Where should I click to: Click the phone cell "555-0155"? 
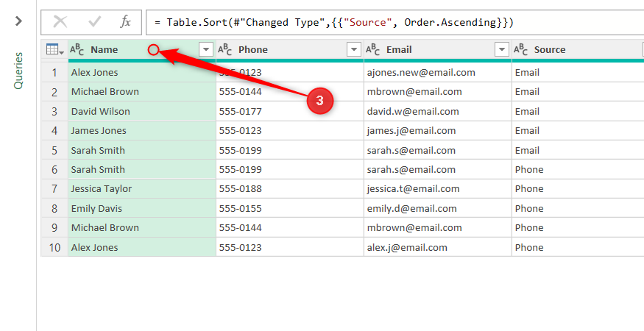(x=289, y=209)
